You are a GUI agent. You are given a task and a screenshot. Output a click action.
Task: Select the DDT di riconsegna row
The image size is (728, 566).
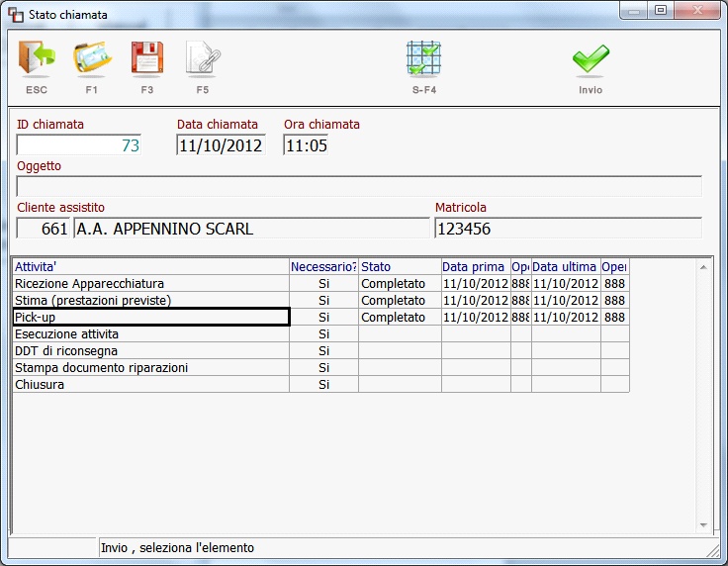tap(320, 350)
